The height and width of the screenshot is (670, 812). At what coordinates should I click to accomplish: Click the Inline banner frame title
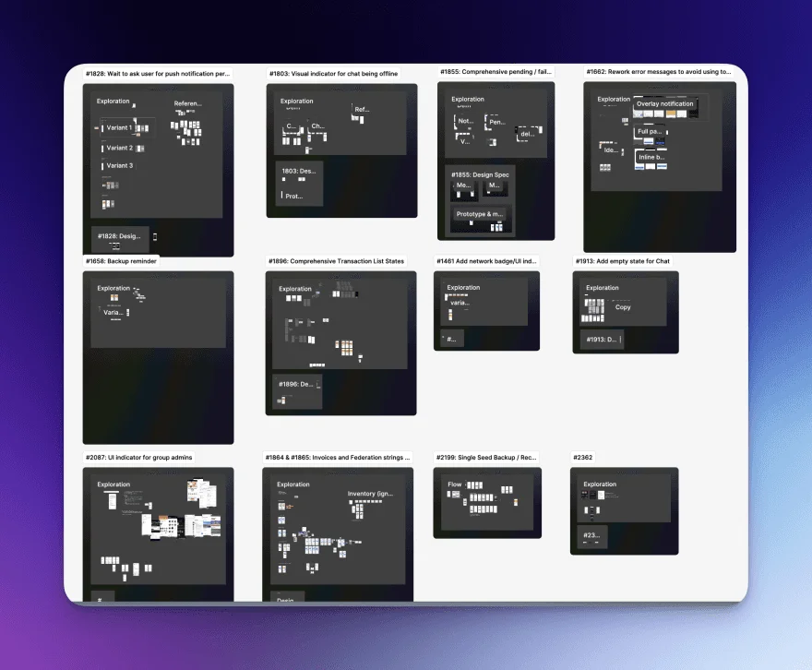650,157
